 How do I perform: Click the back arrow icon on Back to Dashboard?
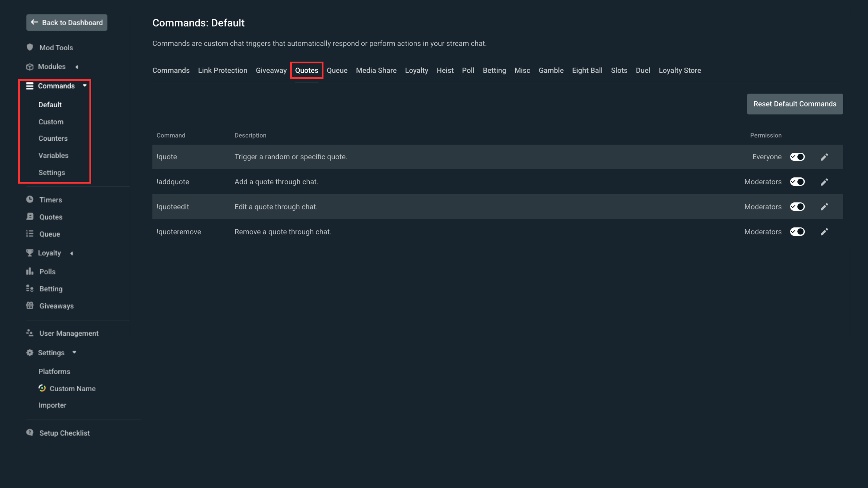pyautogui.click(x=34, y=22)
